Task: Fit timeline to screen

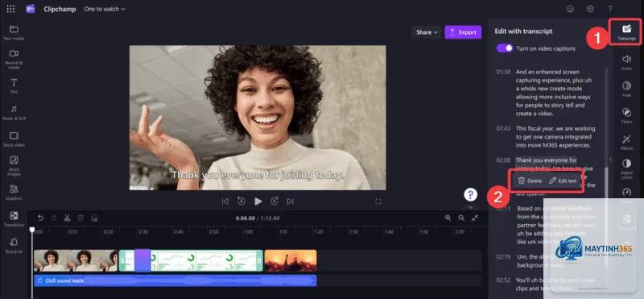Action: (475, 218)
